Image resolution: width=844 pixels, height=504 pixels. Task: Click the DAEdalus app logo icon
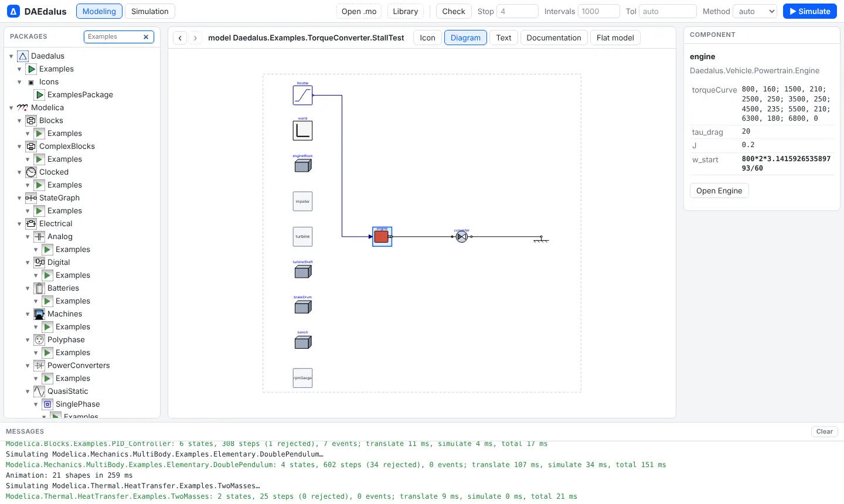point(13,11)
